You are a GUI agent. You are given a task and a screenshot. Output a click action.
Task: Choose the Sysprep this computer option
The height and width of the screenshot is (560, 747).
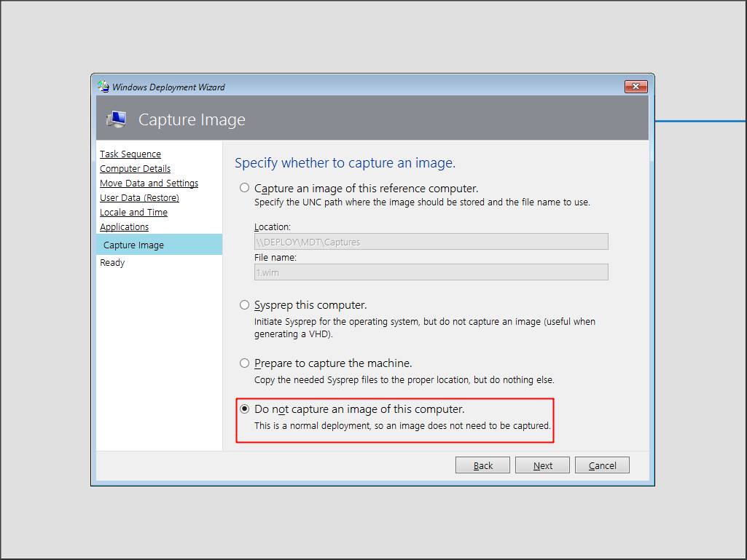click(x=245, y=305)
